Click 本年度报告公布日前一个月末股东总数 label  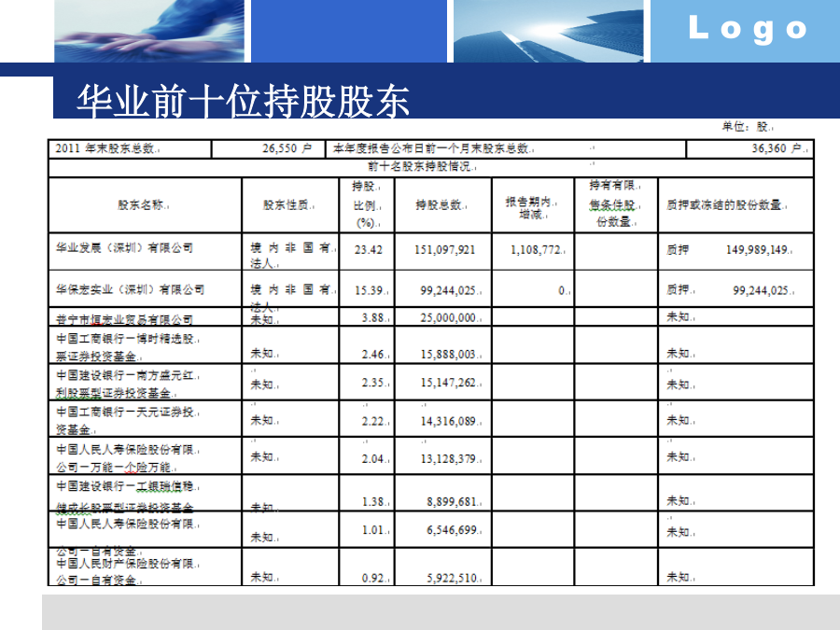point(430,148)
